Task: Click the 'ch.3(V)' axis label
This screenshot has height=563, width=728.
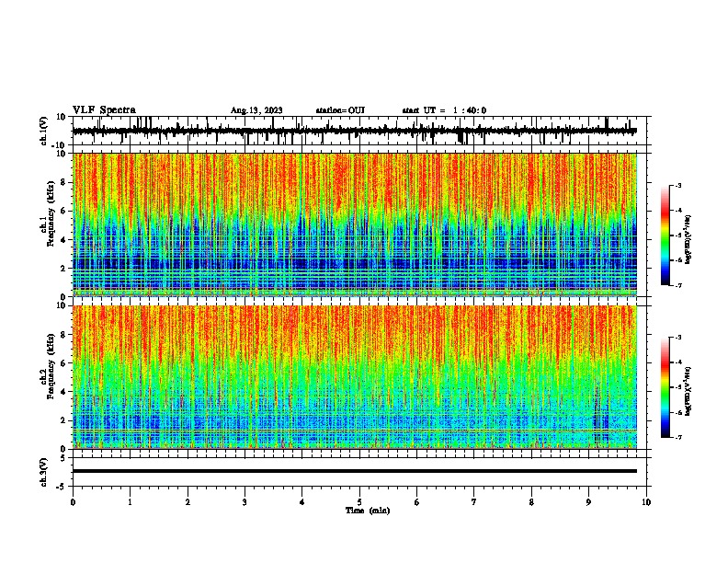Action: [44, 473]
